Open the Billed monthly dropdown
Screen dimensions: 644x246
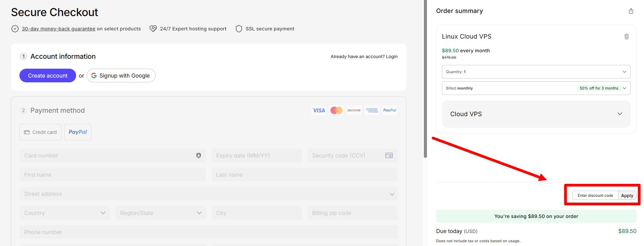click(536, 88)
